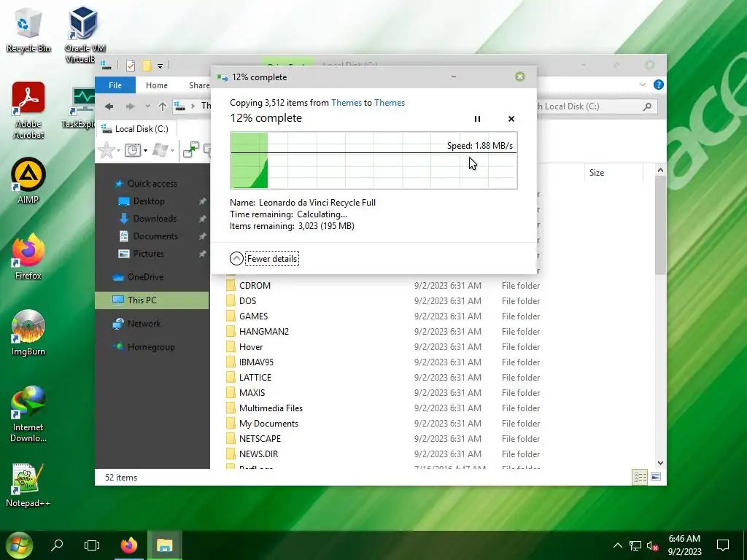Click the Favorites star toolbar icon

(x=107, y=150)
